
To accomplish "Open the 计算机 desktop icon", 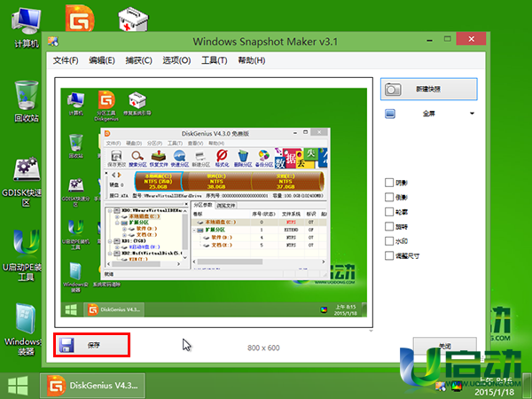I will click(x=26, y=29).
